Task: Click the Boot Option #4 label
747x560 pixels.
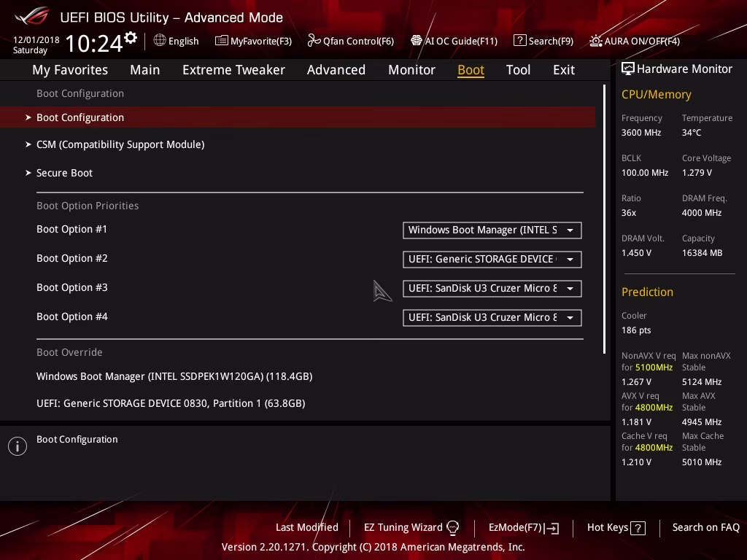Action: (x=72, y=316)
